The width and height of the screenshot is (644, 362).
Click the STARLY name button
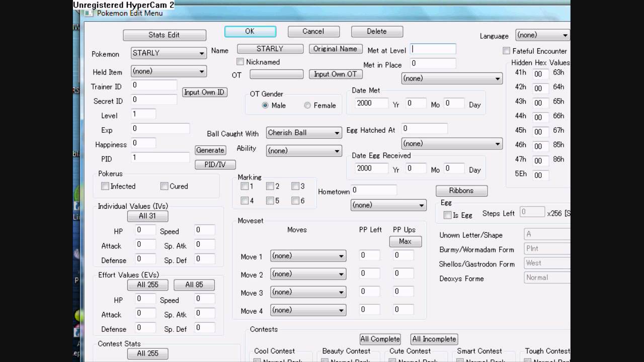point(270,49)
